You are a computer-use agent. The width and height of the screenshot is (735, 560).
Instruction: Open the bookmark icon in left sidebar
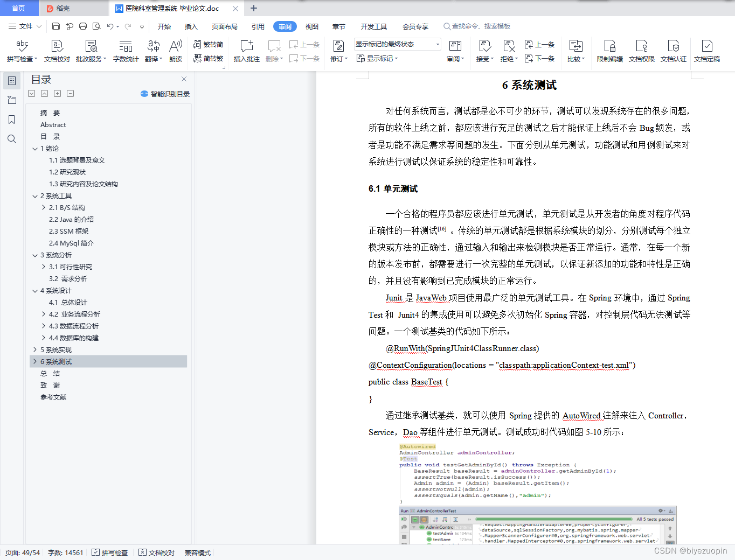12,120
